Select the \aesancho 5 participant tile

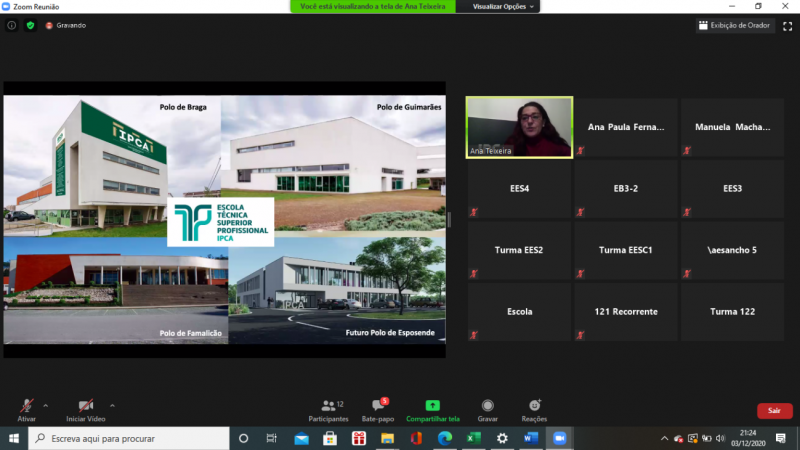733,251
